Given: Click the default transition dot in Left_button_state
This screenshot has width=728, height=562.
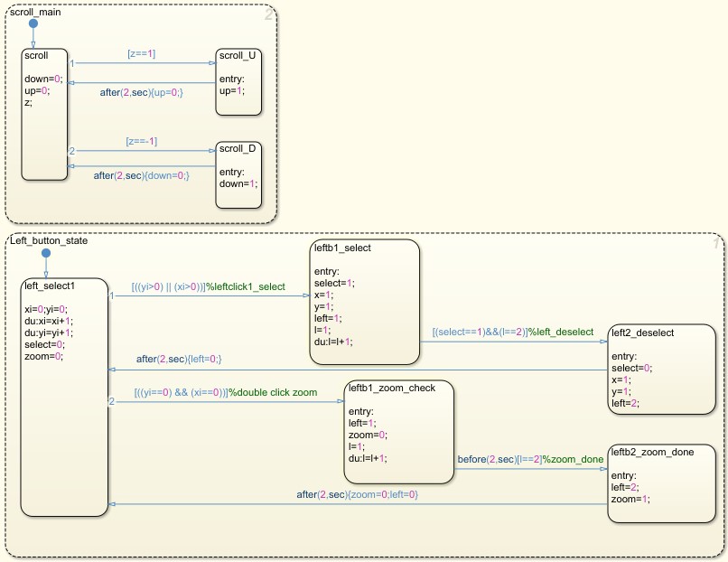Looking at the screenshot, I should [x=45, y=253].
